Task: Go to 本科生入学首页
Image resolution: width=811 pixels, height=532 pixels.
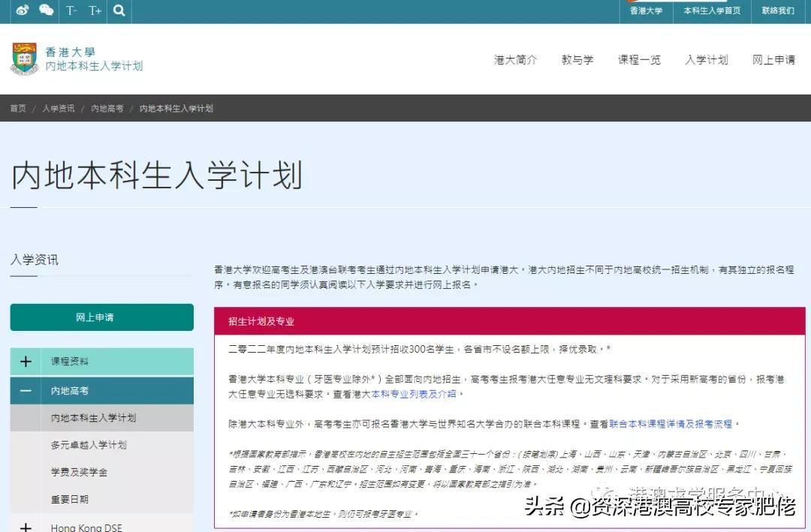Action: [712, 11]
